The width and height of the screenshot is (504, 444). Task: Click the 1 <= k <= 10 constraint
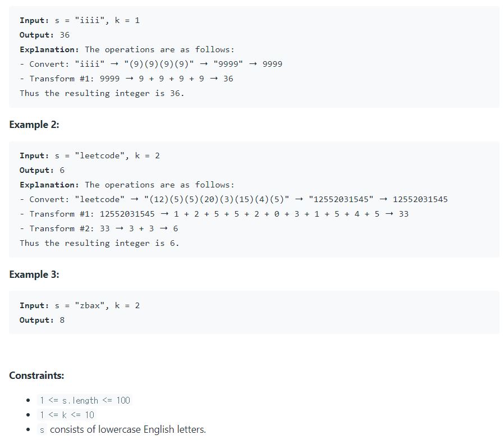67,415
